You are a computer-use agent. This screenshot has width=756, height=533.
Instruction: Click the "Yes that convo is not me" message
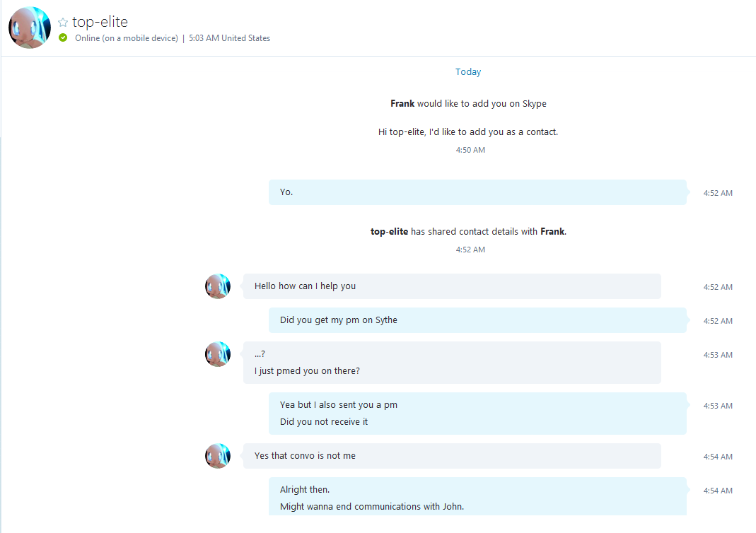coord(452,456)
